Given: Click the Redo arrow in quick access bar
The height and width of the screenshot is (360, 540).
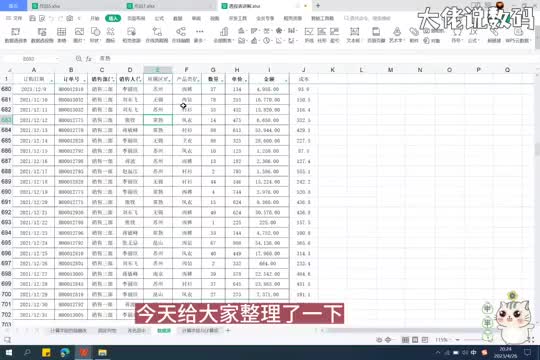Looking at the screenshot, I should click(60, 18).
